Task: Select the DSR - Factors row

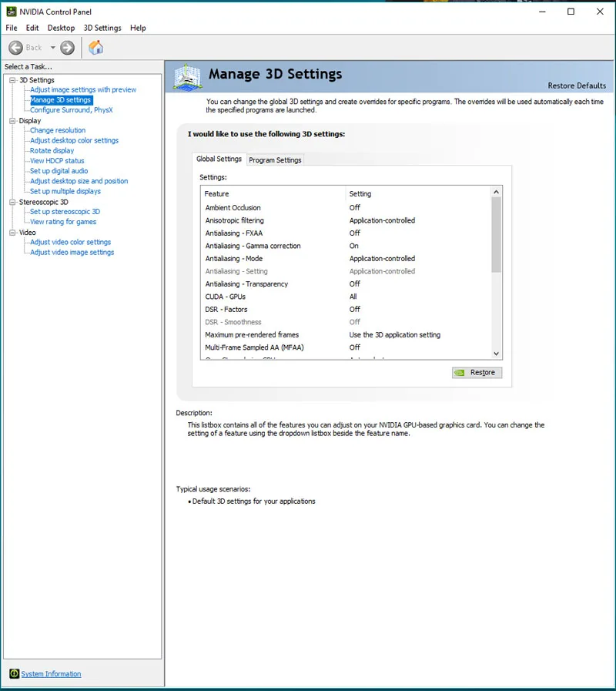Action: [x=346, y=310]
